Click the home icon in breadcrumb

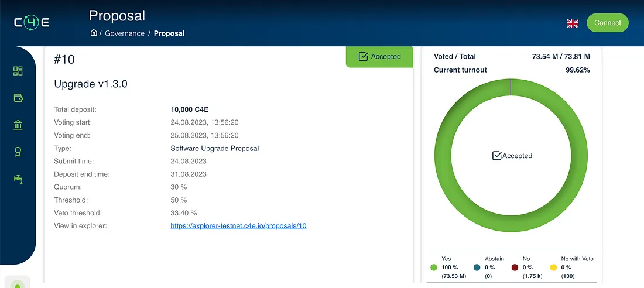click(94, 33)
